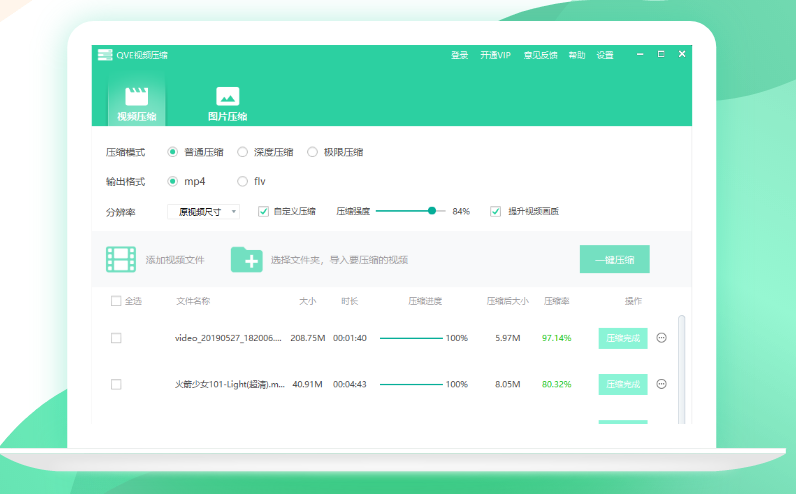Click the file list vertical scrollbar
This screenshot has width=796, height=494.
(681, 369)
